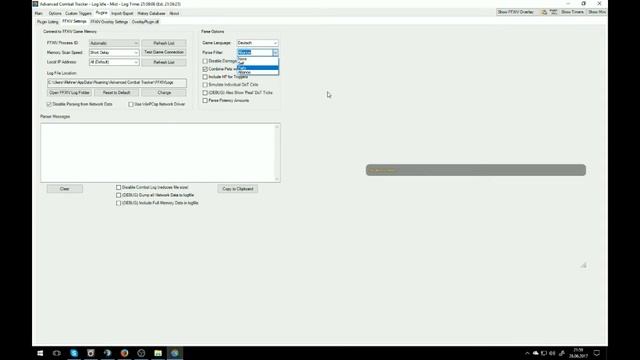This screenshot has width=640, height=360.
Task: Enable Include HP for Triggers
Action: pyautogui.click(x=205, y=77)
